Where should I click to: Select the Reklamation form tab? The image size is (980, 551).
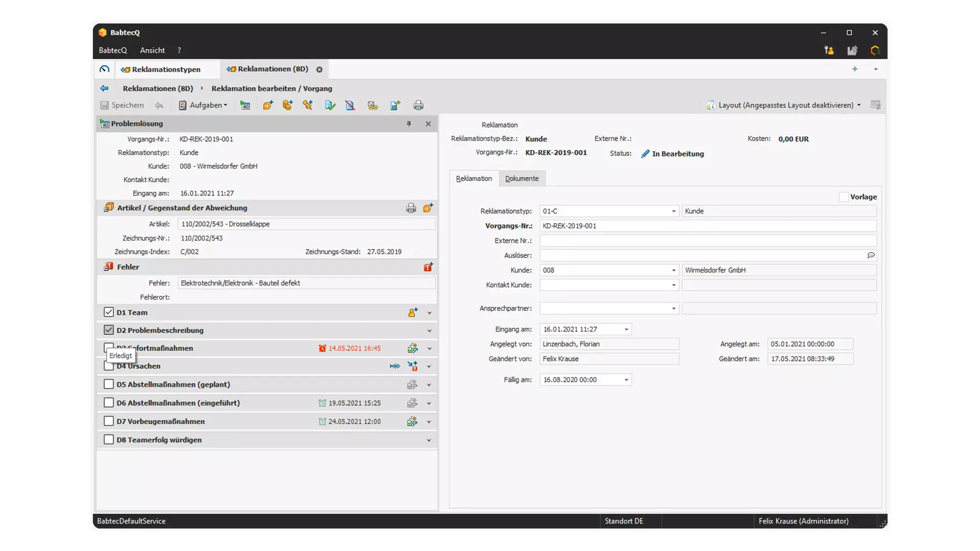click(474, 178)
